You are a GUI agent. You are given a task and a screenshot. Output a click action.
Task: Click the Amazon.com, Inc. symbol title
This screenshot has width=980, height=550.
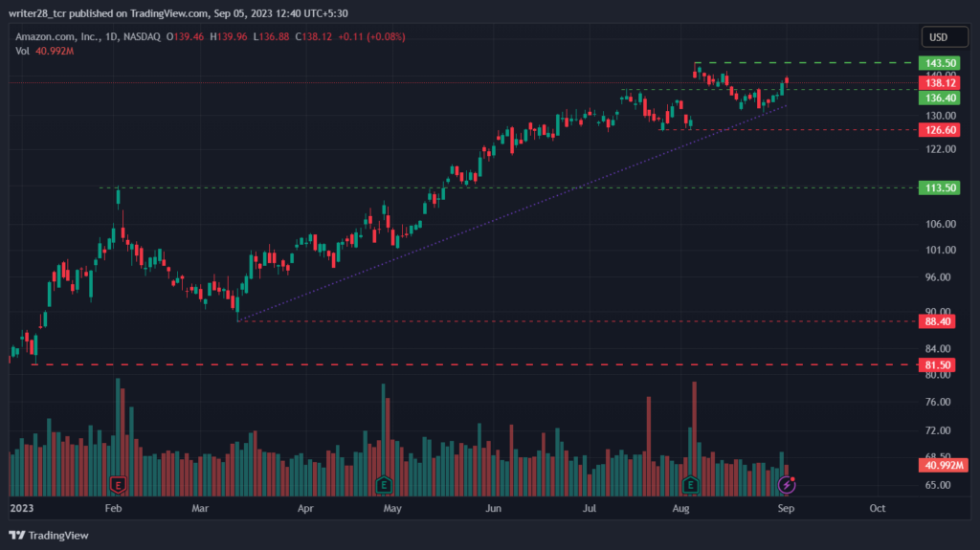click(58, 37)
